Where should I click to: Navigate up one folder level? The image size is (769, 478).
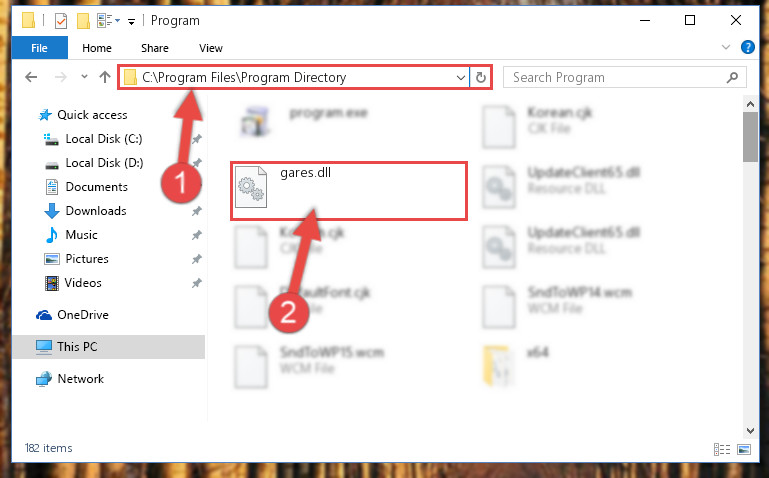tap(104, 77)
